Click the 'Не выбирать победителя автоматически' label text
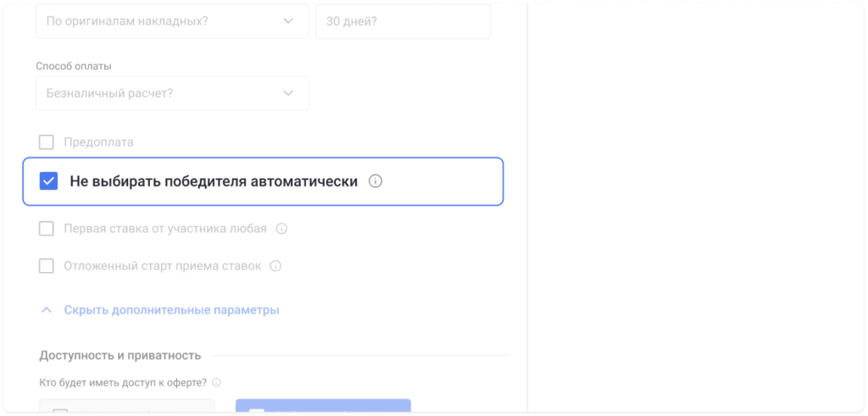This screenshot has width=868, height=416. click(x=214, y=181)
